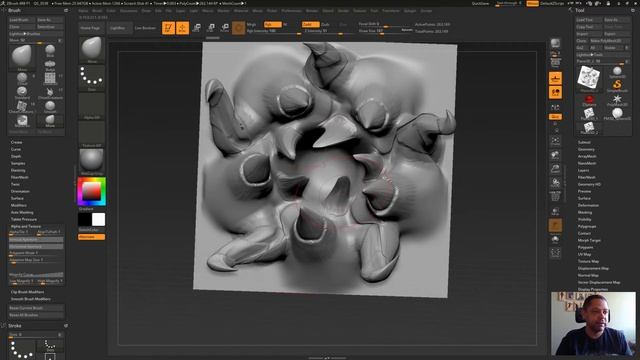Expand the Subtool section in Tool palette
The image size is (640, 360).
(x=584, y=142)
